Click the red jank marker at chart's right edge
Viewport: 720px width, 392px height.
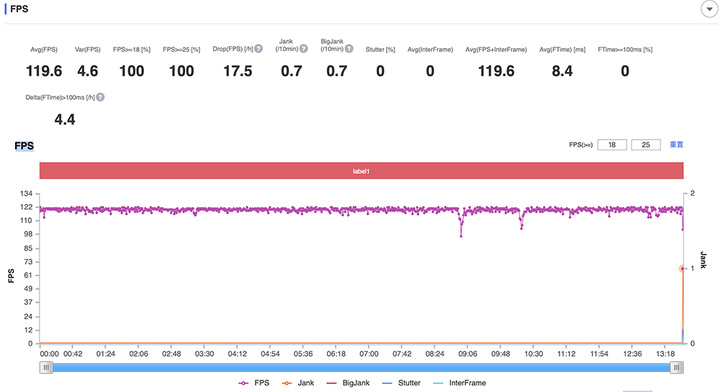tap(682, 269)
